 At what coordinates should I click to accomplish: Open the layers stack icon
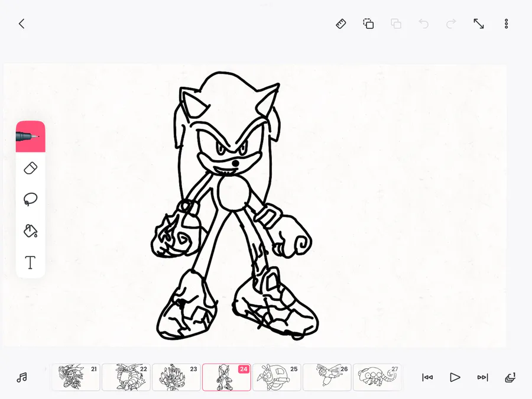tap(510, 377)
